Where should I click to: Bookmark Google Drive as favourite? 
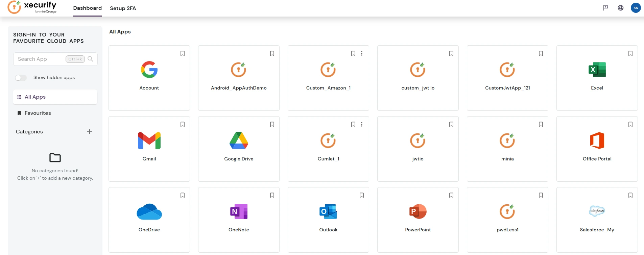coord(272,124)
